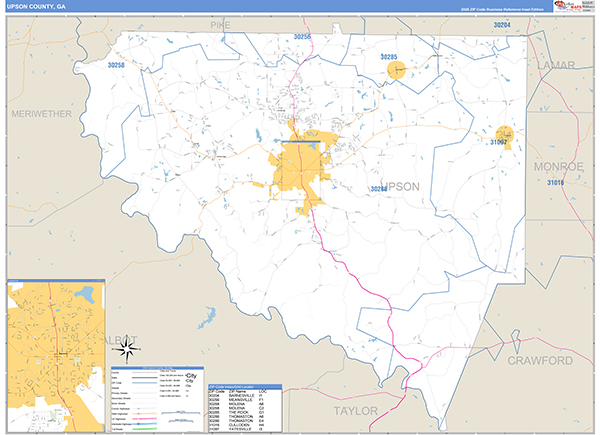Click the blue ZIP Code line in legend
The height and width of the screenshot is (435, 600).
tap(145, 383)
